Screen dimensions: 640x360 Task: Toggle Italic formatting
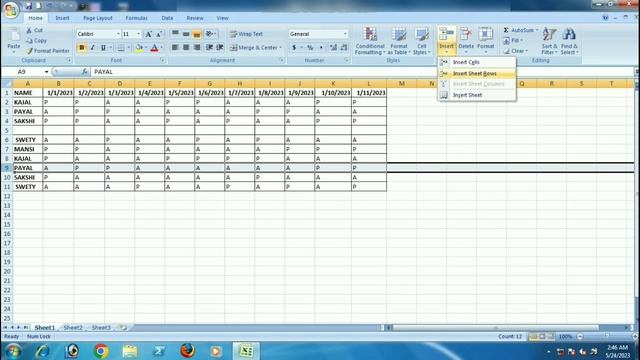point(93,48)
